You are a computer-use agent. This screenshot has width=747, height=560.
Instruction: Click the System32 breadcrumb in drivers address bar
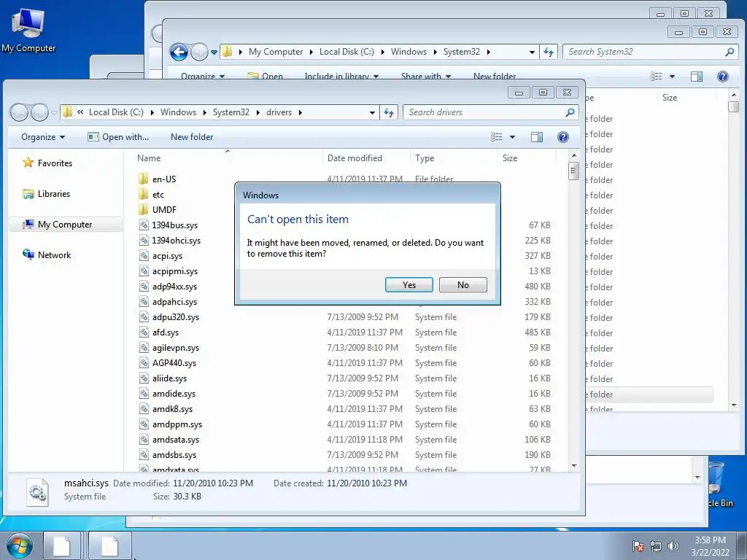click(231, 112)
